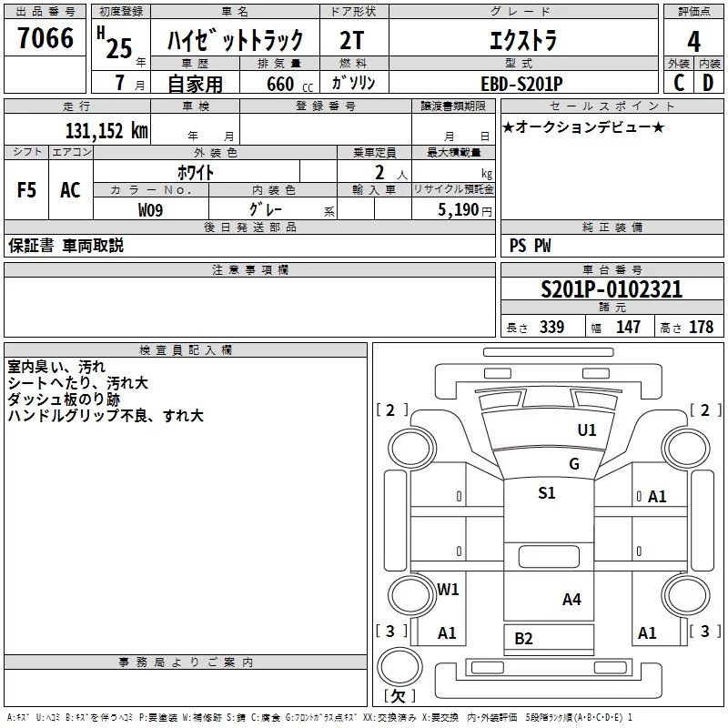This screenshot has width=728, height=728.
Task: Click the U1 dent mark on diagram
Action: point(587,430)
